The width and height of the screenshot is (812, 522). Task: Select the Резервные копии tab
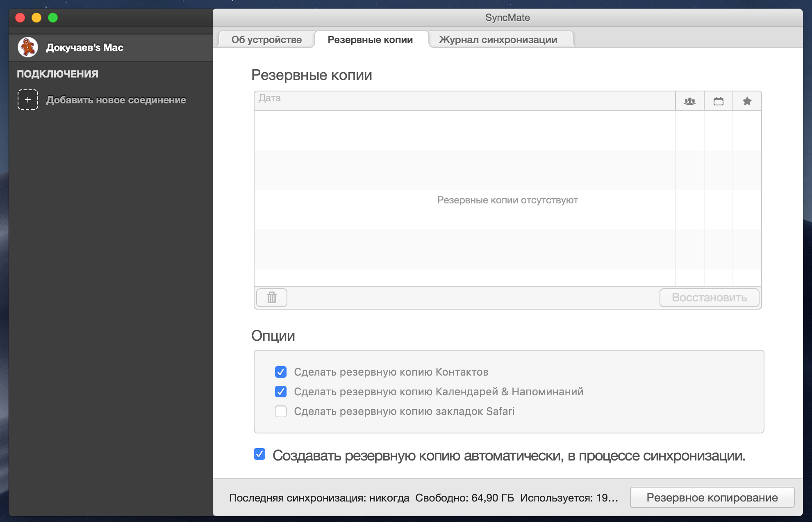pyautogui.click(x=370, y=39)
